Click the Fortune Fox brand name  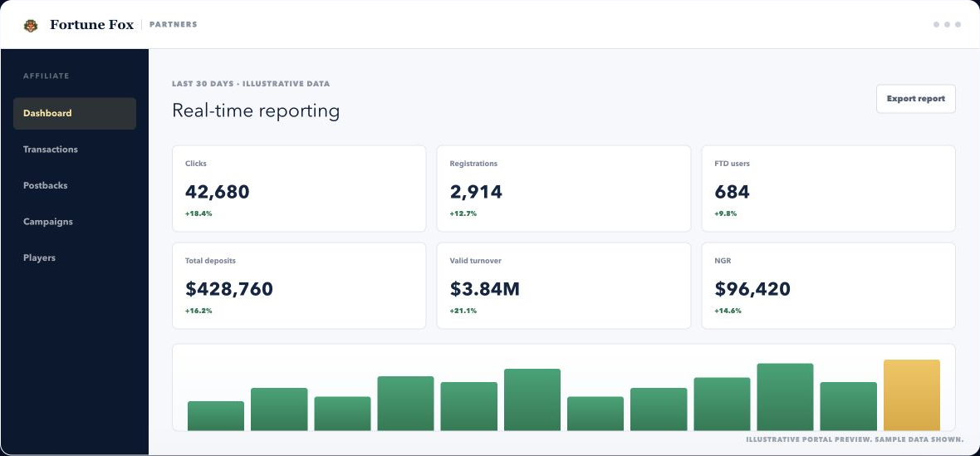(x=91, y=25)
